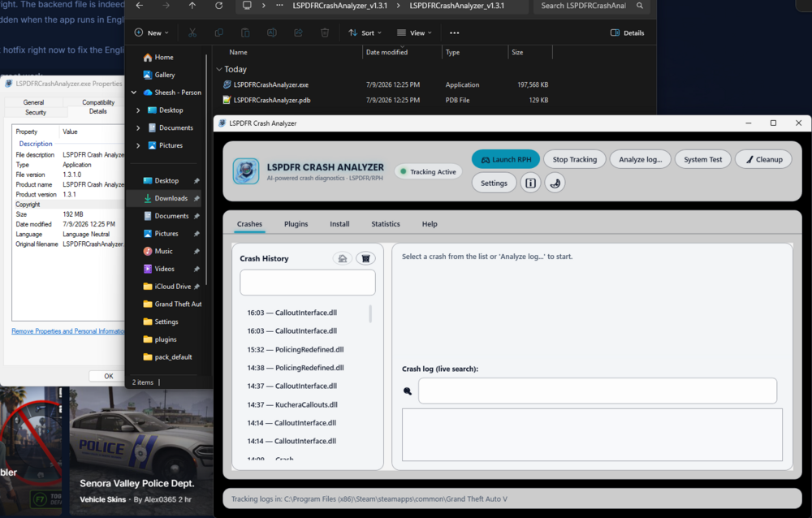Click the trash icon in Crash History
This screenshot has width=812, height=518.
365,258
